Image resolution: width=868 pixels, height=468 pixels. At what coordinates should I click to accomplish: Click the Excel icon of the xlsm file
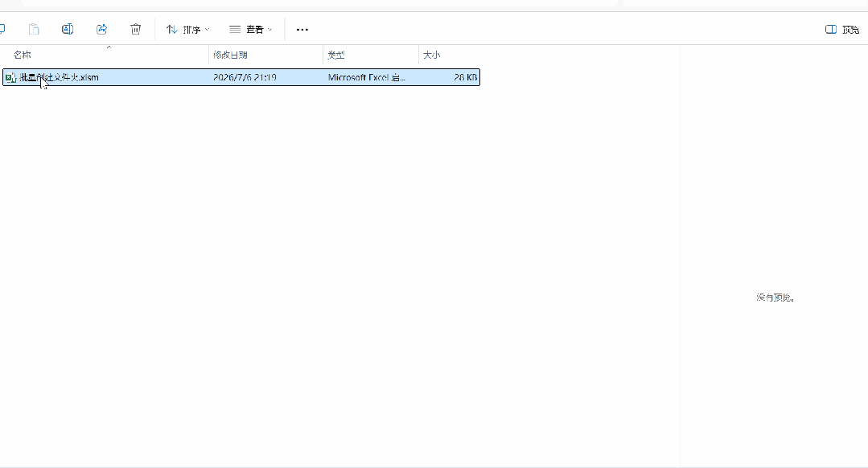pos(10,77)
